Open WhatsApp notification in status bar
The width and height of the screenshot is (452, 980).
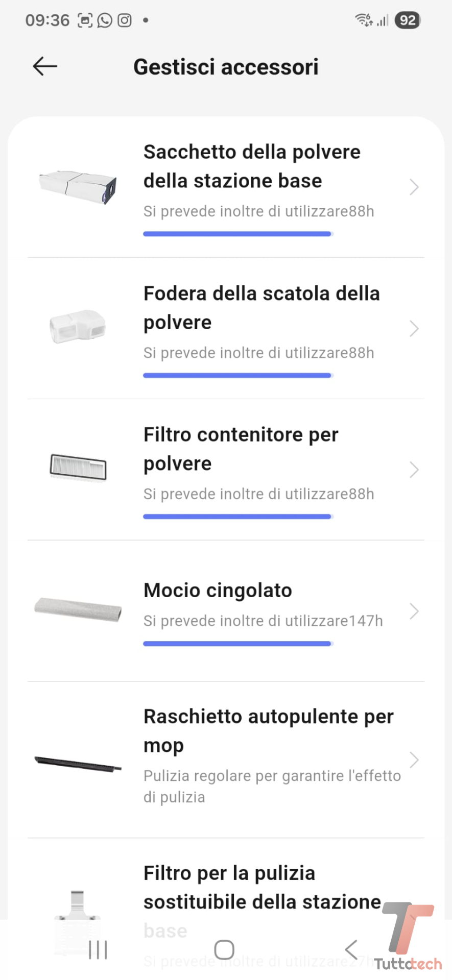tap(105, 20)
